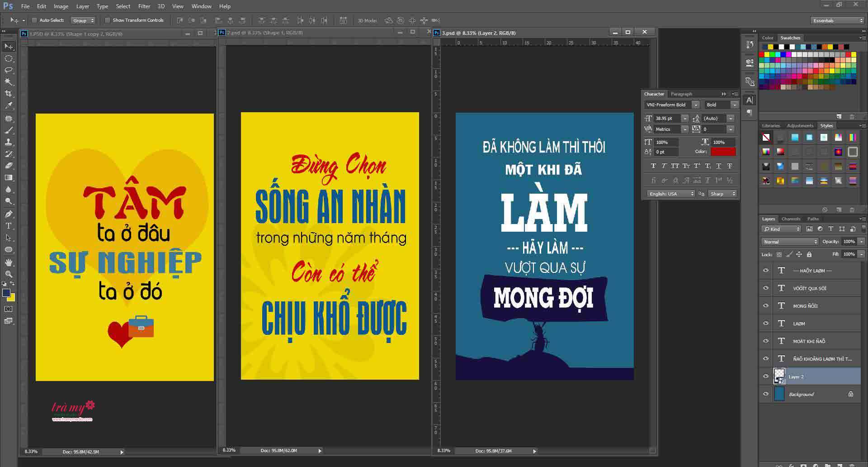The image size is (868, 467).
Task: Select the Hand tool
Action: tap(9, 262)
